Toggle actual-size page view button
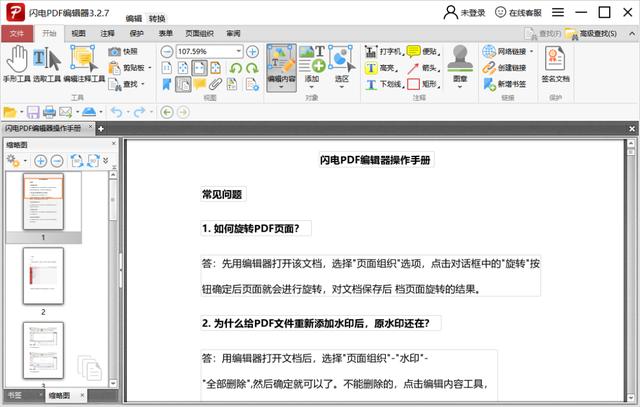This screenshot has height=407, width=640. click(167, 68)
